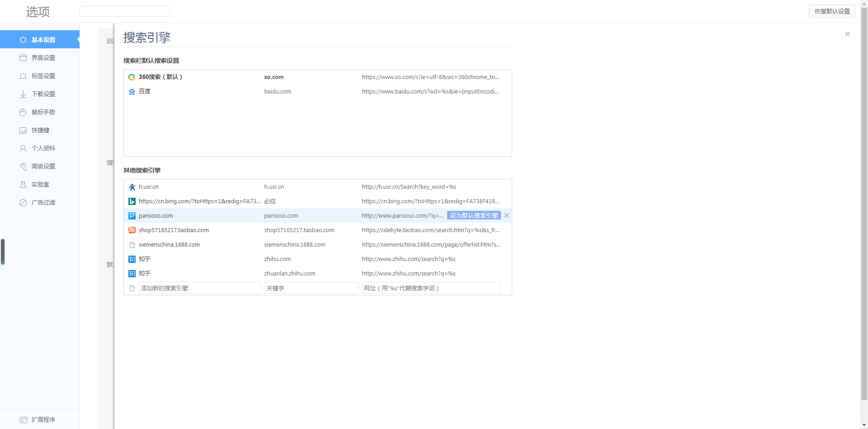The width and height of the screenshot is (868, 429).
Task: Focus the 添加新的搜索引擎 name field
Action: (x=199, y=288)
